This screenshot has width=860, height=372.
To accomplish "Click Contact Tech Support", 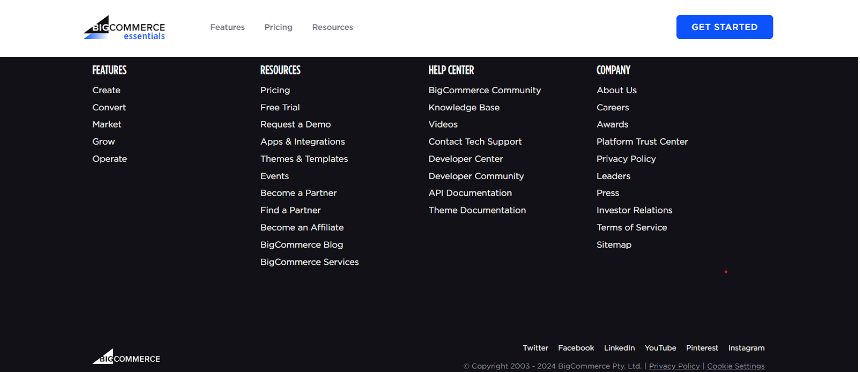I will click(475, 142).
